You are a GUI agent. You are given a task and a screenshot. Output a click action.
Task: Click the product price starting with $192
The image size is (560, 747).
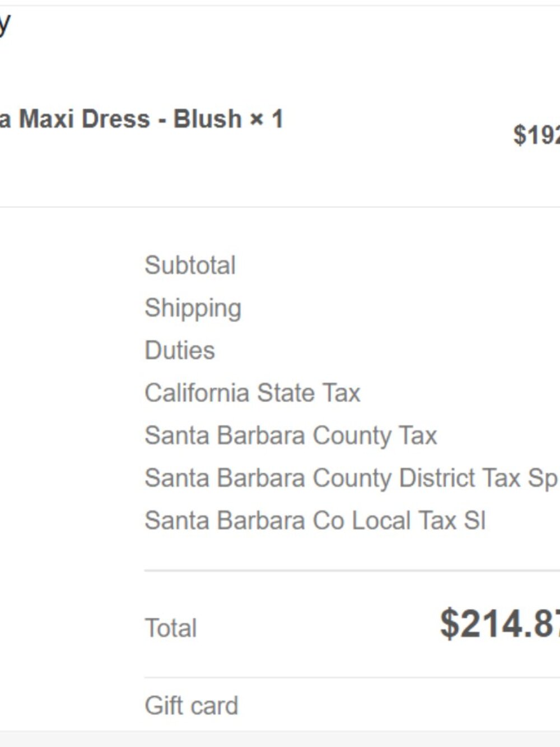536,135
